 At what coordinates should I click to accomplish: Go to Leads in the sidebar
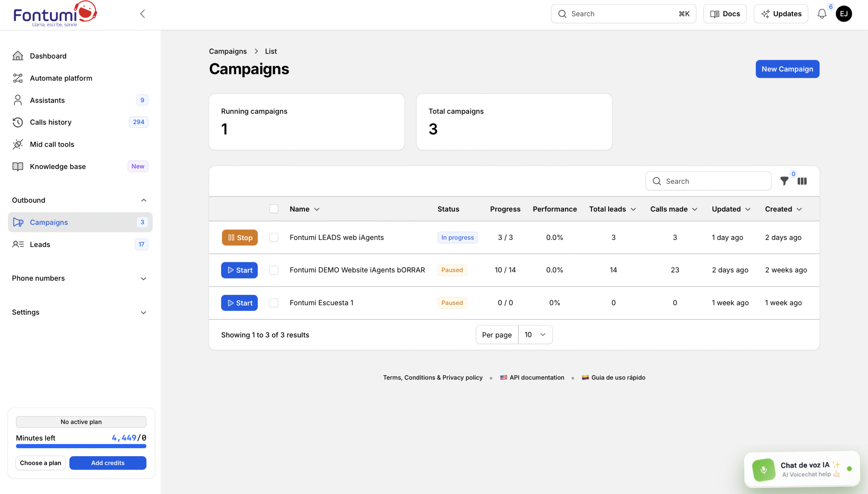click(x=40, y=245)
